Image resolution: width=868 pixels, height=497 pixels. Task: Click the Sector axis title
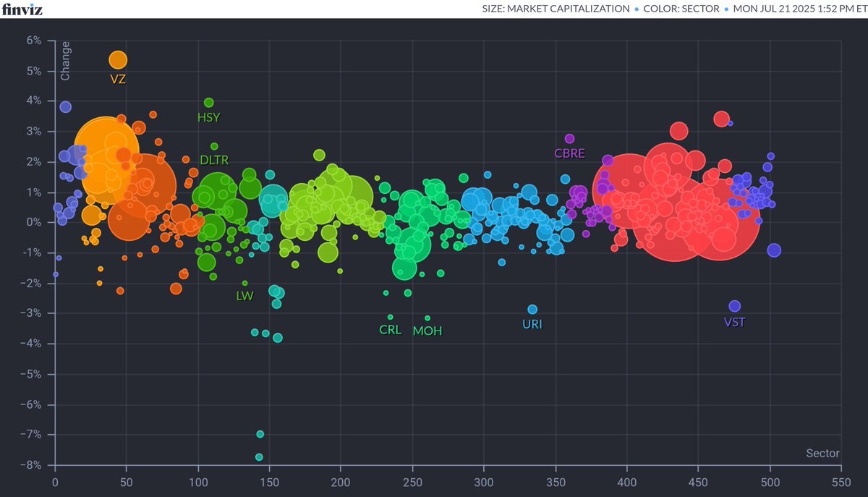click(x=823, y=454)
